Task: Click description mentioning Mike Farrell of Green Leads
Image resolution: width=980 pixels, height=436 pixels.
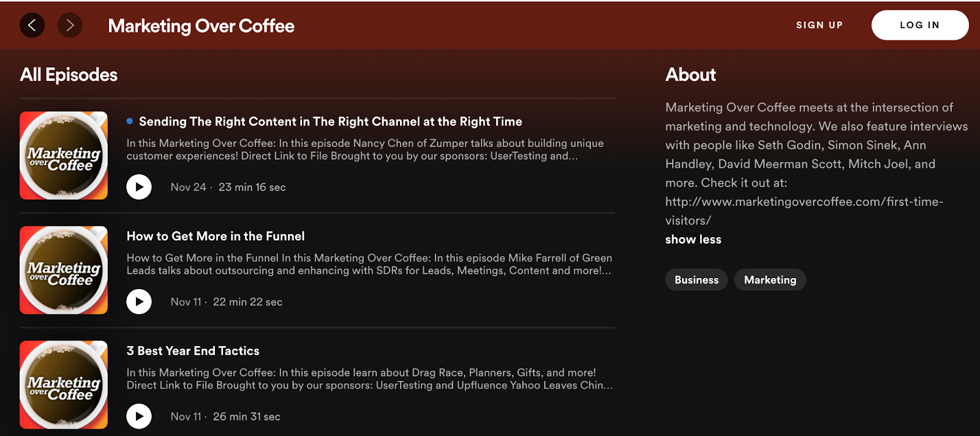Action: (369, 264)
